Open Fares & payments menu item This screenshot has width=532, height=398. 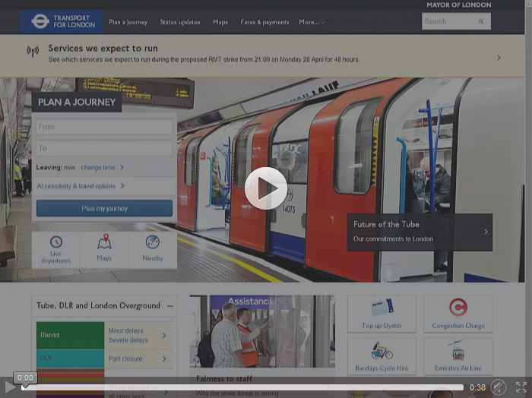264,22
